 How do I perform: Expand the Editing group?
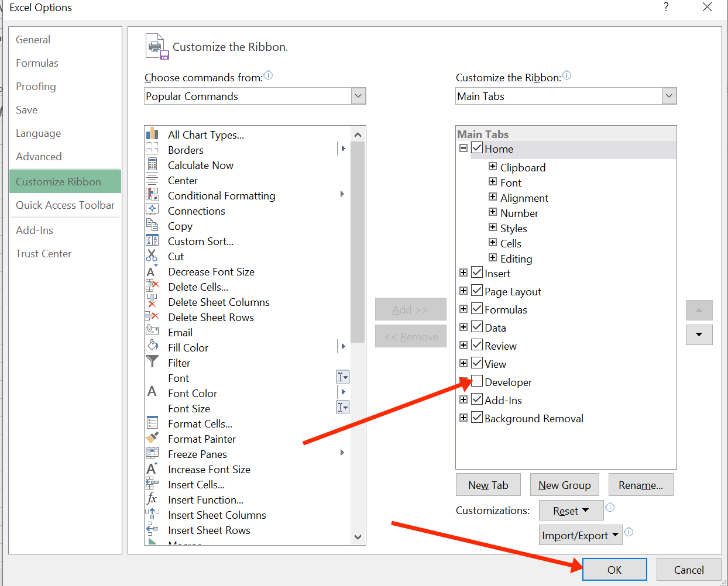click(x=493, y=257)
